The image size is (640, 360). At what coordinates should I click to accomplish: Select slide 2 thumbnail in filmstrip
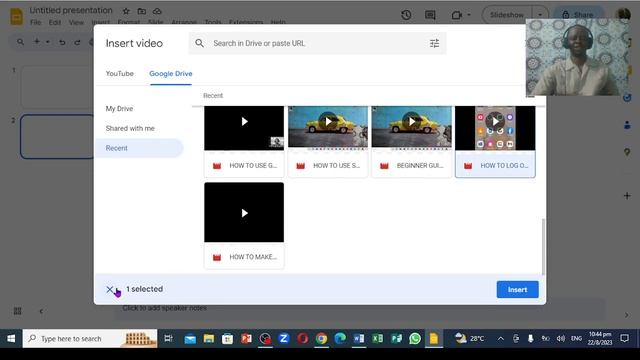tap(57, 136)
